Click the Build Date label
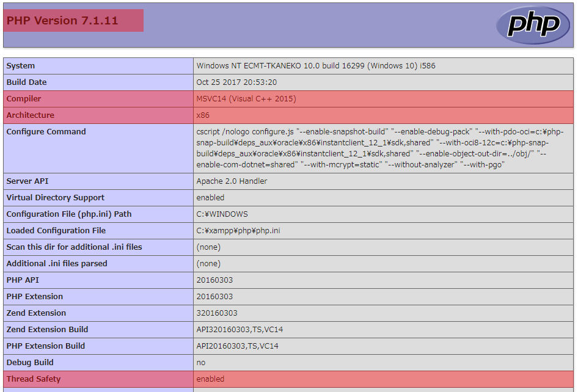The height and width of the screenshot is (392, 578). tap(26, 82)
